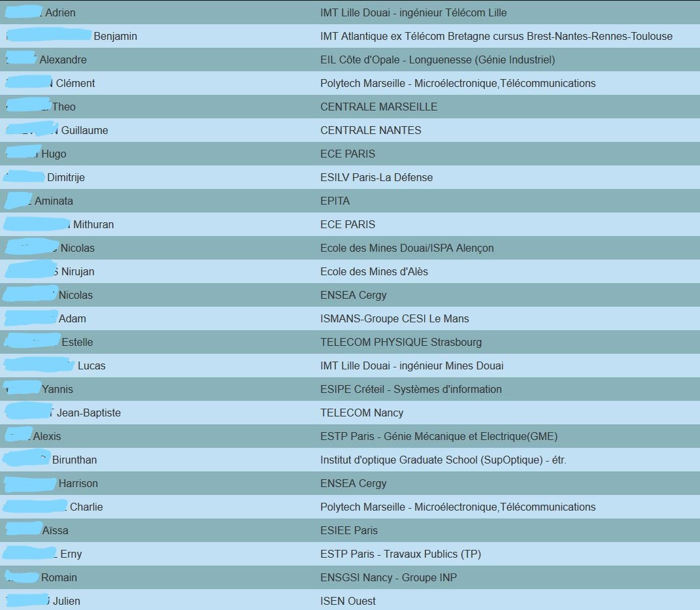Select the CENTRALE MARSEILLE cell

pos(379,107)
